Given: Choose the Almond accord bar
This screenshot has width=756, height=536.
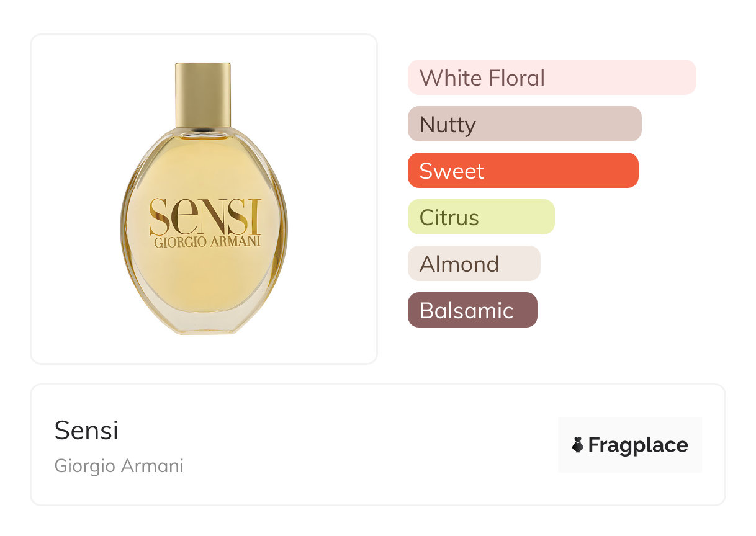Looking at the screenshot, I should point(474,264).
